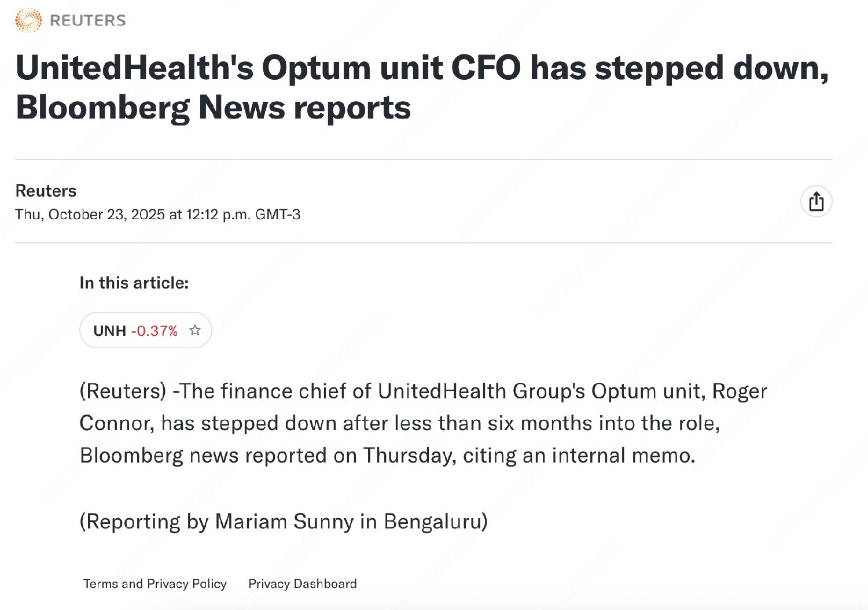Click the share icon button
The height and width of the screenshot is (610, 868).
816,202
